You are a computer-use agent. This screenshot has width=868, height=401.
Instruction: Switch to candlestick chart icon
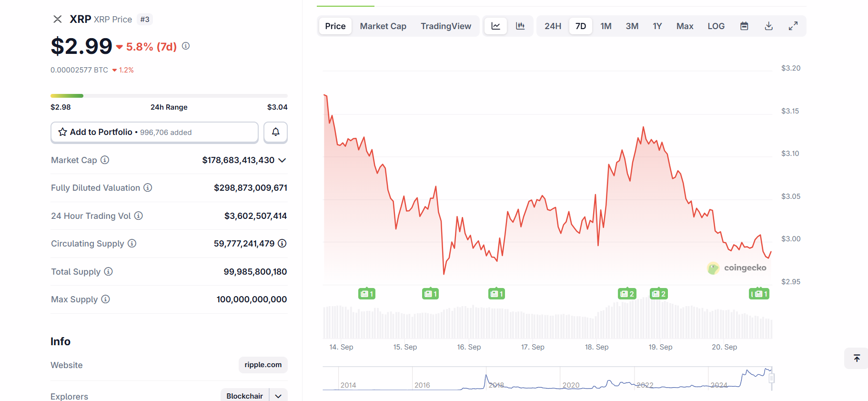pyautogui.click(x=520, y=26)
